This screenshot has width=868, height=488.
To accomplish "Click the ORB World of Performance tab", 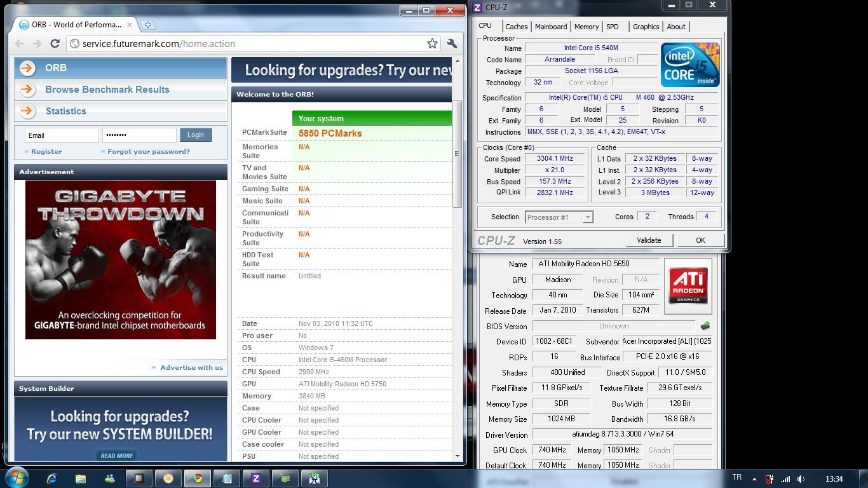I will point(75,25).
